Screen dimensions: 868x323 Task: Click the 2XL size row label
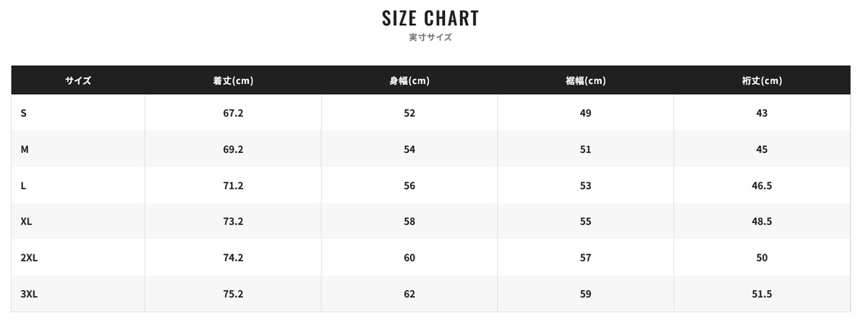pyautogui.click(x=30, y=258)
